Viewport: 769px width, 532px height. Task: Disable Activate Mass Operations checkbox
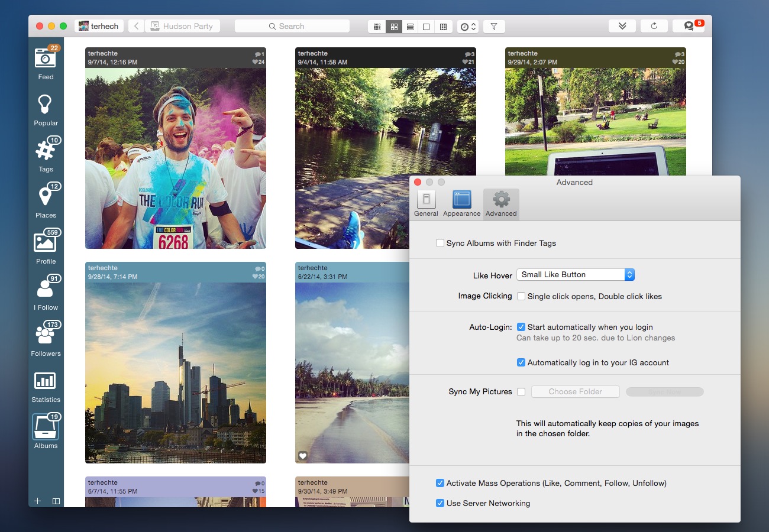coord(440,483)
